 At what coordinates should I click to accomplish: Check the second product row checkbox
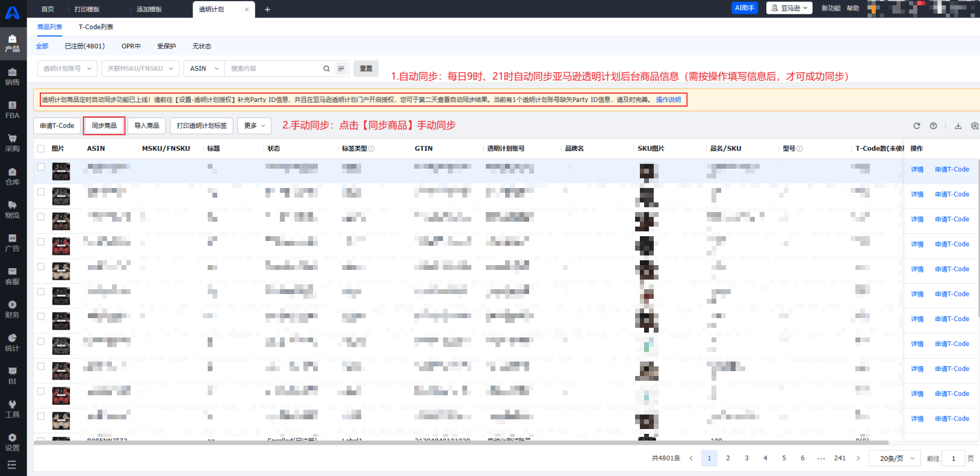tap(41, 192)
